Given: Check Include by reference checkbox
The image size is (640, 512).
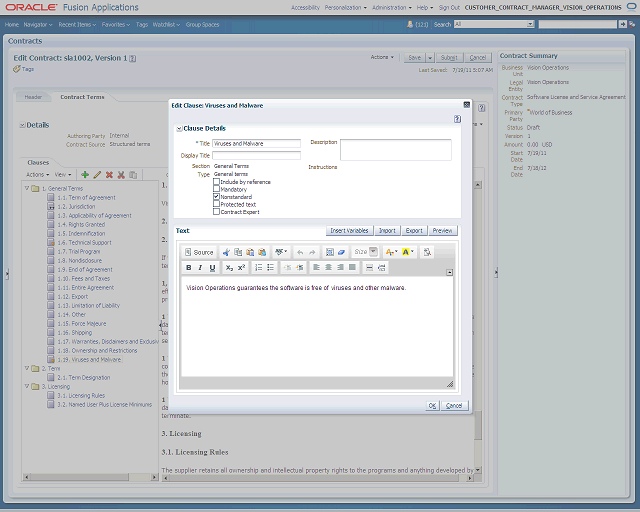Looking at the screenshot, I should pyautogui.click(x=216, y=182).
